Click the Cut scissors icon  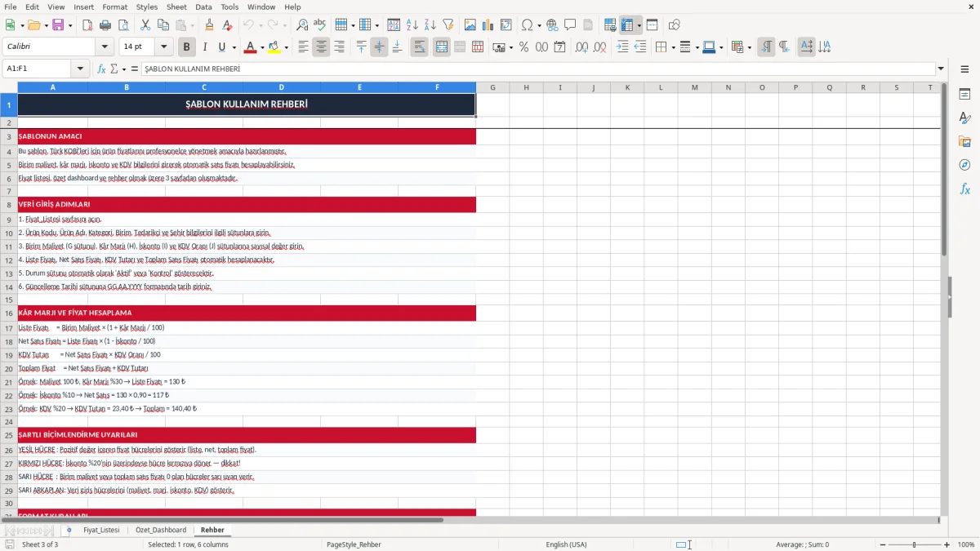[x=145, y=25]
